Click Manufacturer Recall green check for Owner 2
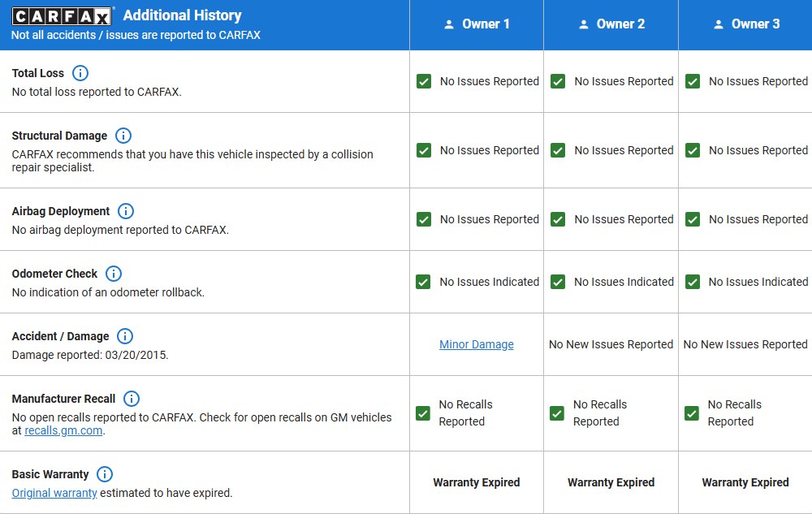Viewport: 812px width, 514px height. click(557, 413)
